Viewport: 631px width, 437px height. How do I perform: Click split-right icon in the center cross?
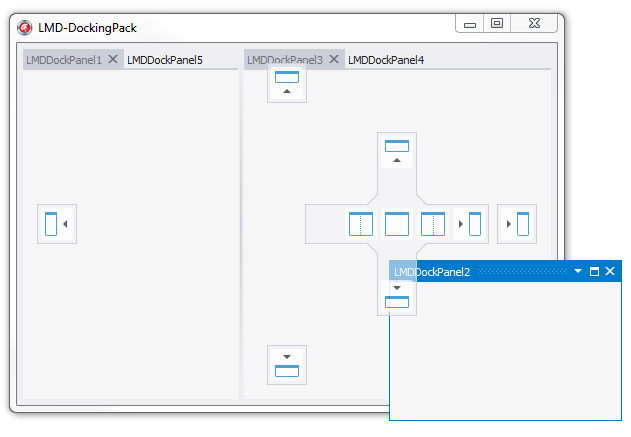click(433, 224)
